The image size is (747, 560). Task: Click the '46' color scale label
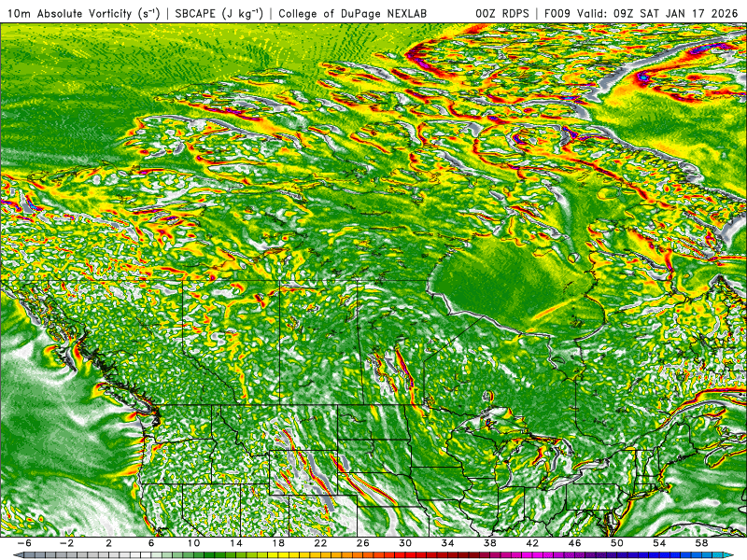click(574, 543)
